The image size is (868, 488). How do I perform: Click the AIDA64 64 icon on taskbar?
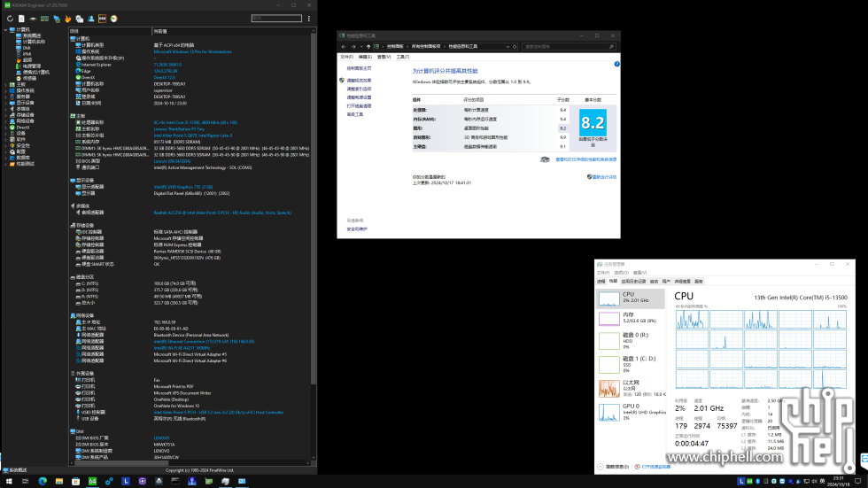92,482
